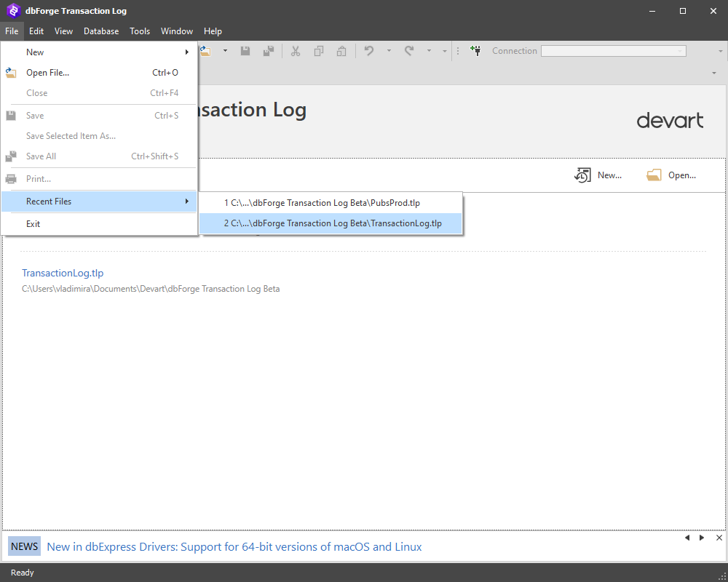The image size is (728, 582).
Task: Select Close in the File menu
Action: pos(99,93)
